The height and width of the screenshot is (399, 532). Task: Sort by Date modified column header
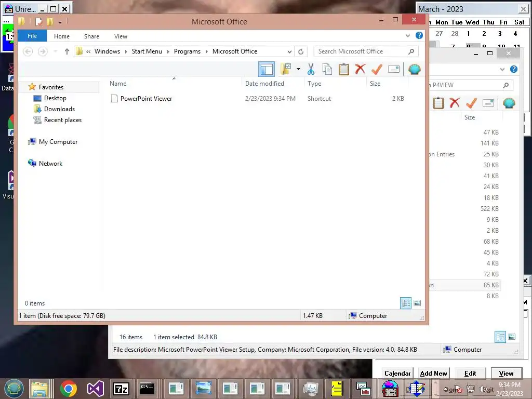point(264,84)
